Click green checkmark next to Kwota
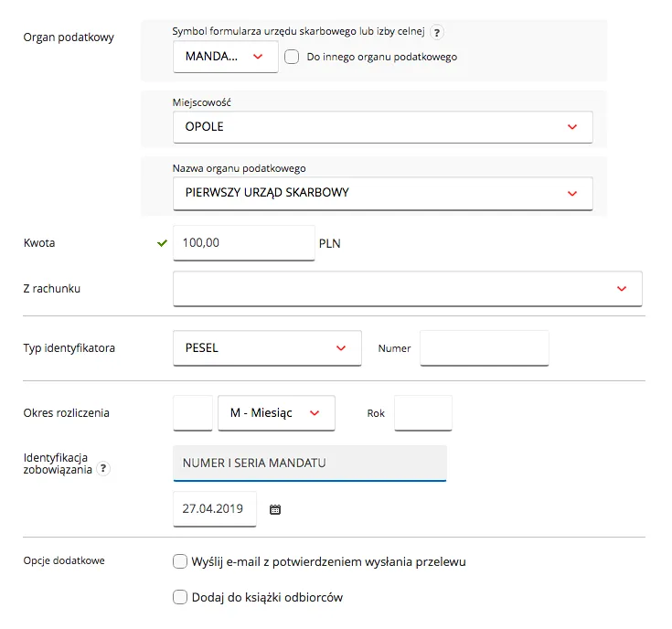Viewport: 672px width, 629px height. 162,243
